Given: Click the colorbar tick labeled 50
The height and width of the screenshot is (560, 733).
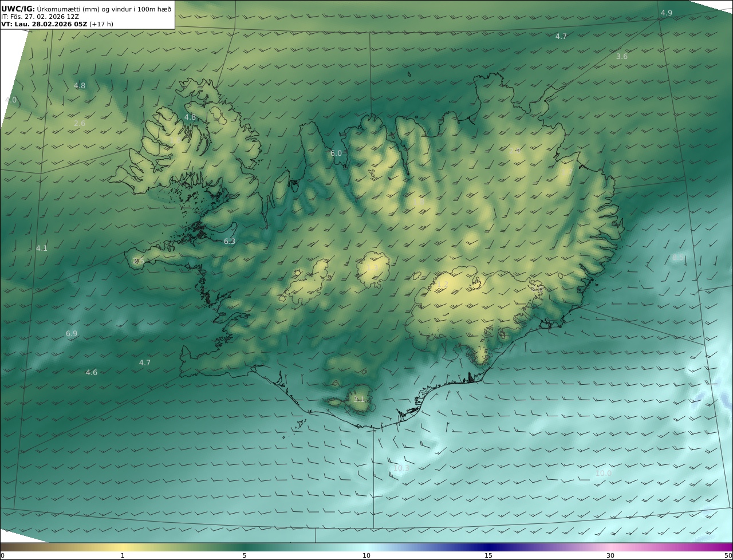Looking at the screenshot, I should click(728, 555).
